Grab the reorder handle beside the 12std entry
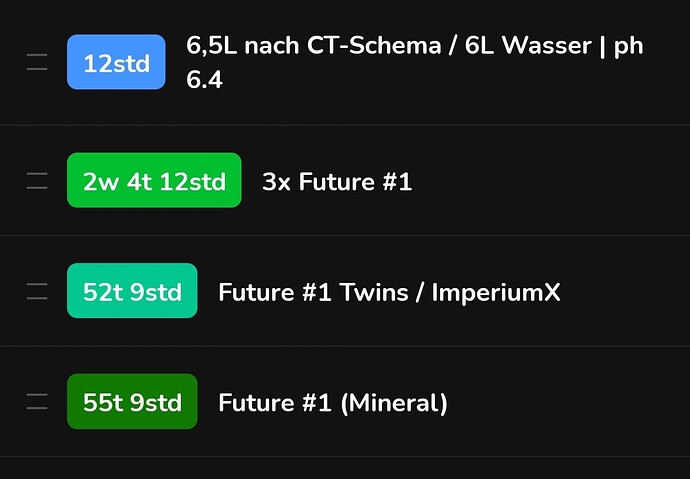690x479 pixels. point(37,63)
